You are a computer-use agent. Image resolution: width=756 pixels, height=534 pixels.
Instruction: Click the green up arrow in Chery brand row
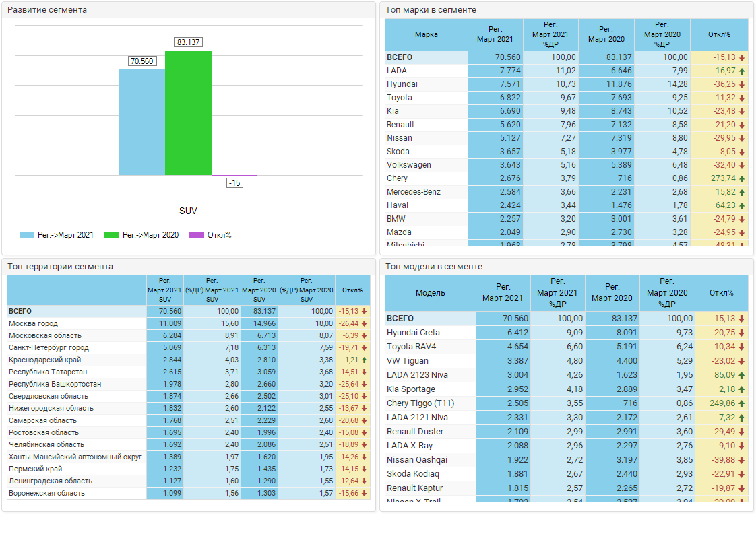742,178
